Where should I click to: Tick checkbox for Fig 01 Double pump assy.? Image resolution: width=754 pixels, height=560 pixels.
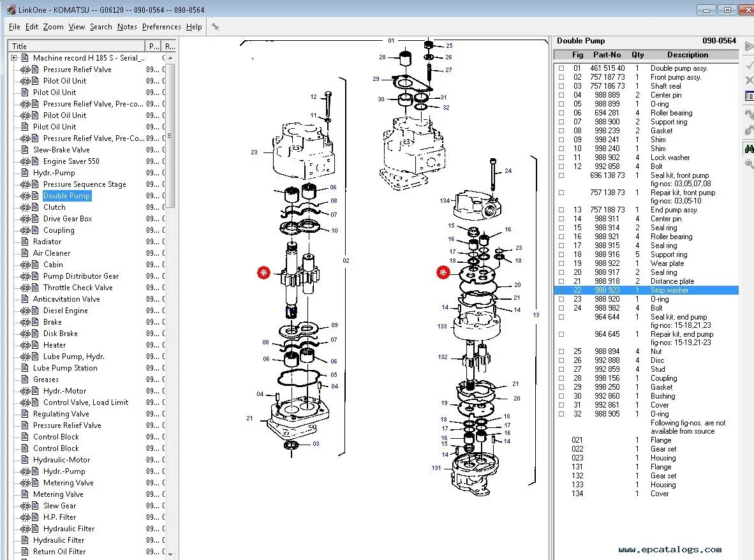(561, 68)
